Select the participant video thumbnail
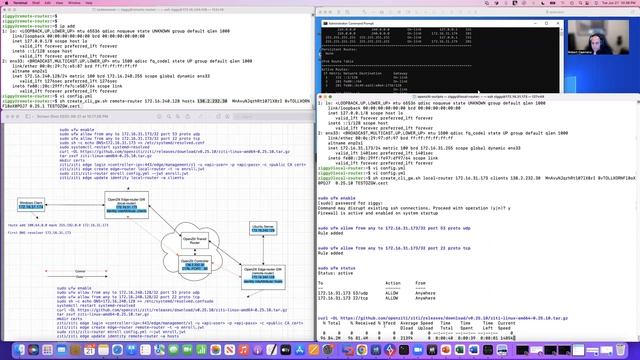 598,38
